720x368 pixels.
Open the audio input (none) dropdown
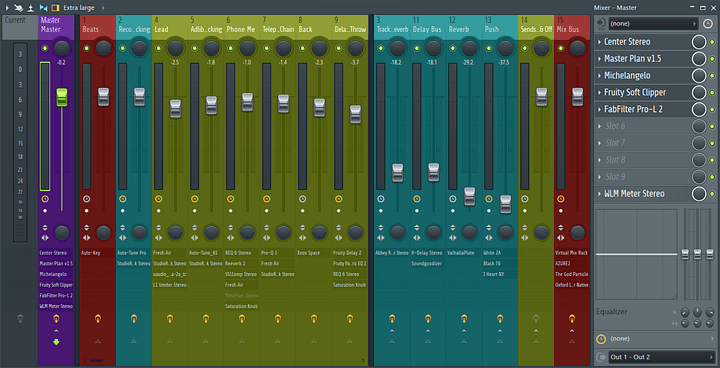point(653,23)
